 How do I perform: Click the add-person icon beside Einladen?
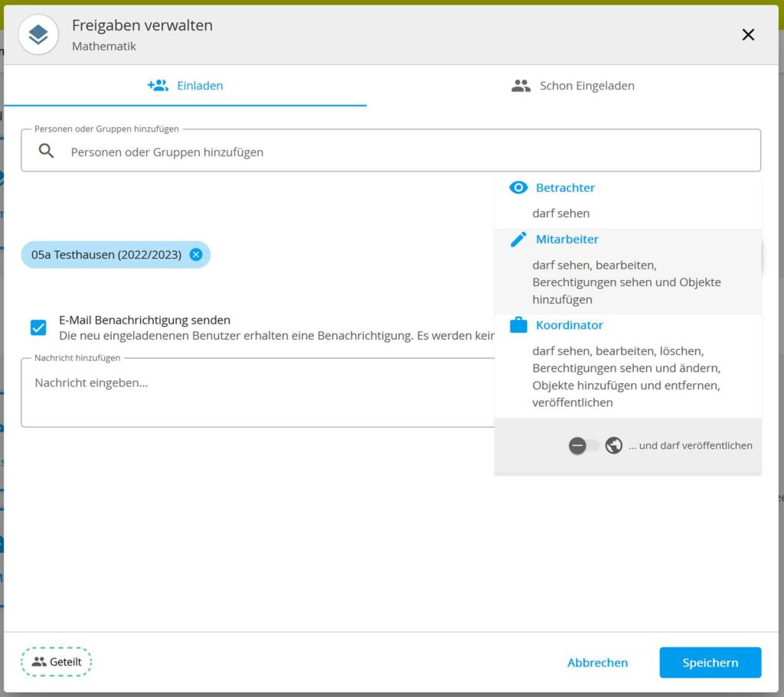[158, 86]
